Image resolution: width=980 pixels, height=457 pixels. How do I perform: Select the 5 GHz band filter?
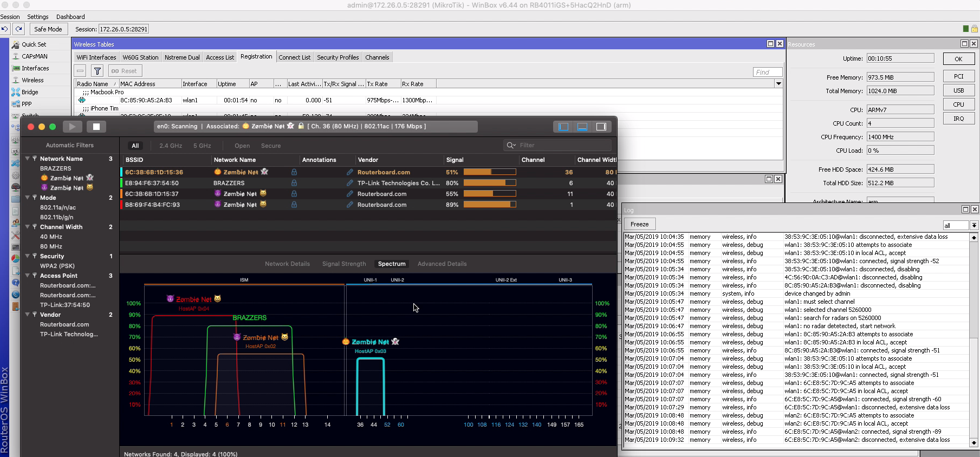[x=202, y=146]
